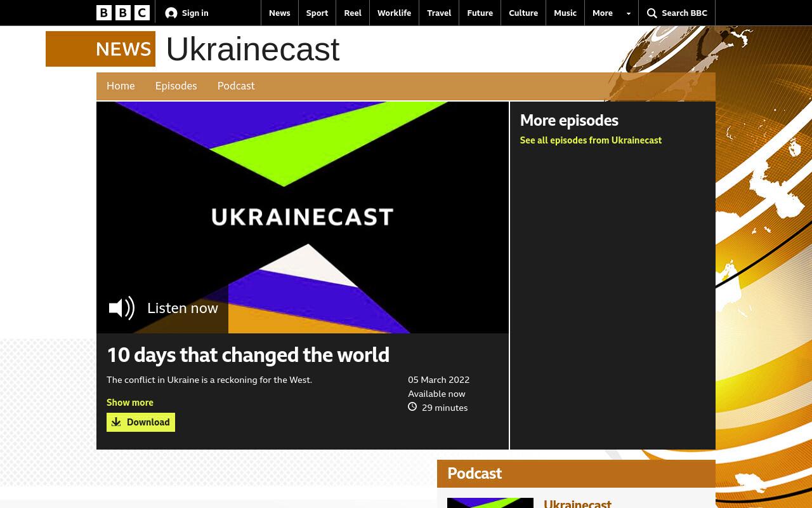Open the Ukrainecast link under Podcast

pos(577,504)
